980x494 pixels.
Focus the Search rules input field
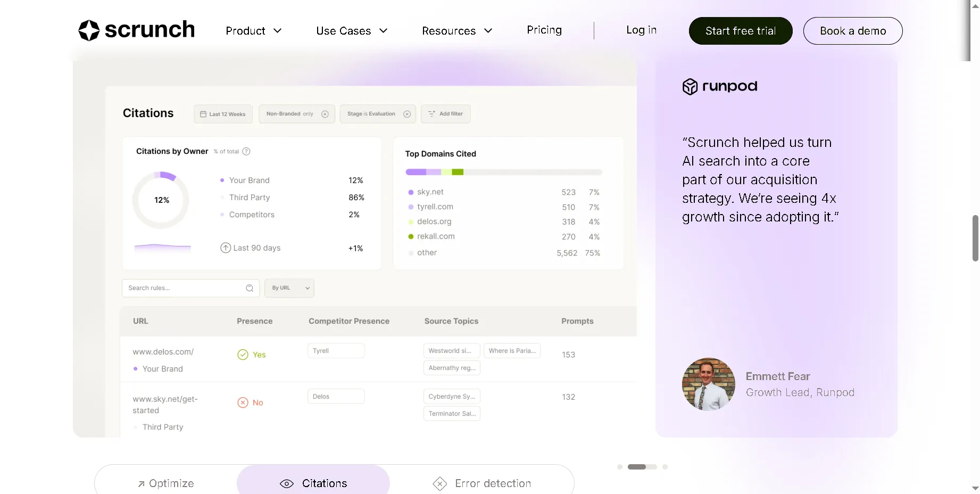pos(190,288)
